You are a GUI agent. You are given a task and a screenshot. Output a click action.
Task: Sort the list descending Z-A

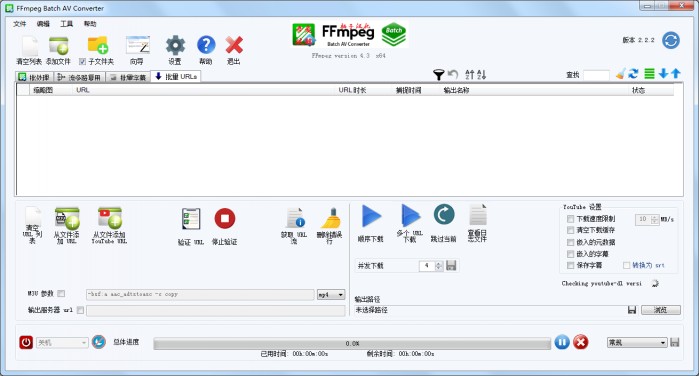point(481,74)
